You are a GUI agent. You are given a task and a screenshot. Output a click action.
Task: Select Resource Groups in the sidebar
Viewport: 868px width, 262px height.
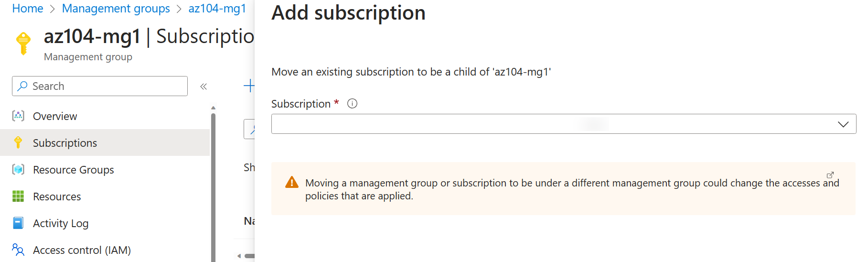tap(73, 170)
